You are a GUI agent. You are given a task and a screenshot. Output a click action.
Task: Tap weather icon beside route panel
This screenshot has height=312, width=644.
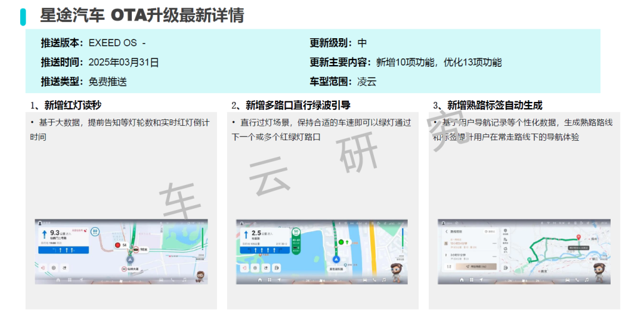pos(505,249)
